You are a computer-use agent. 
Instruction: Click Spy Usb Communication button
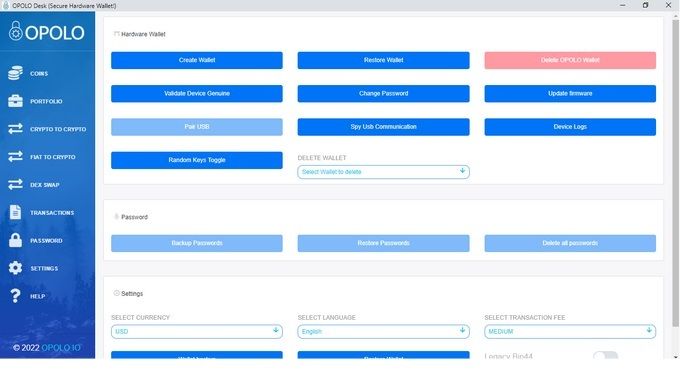pos(383,127)
